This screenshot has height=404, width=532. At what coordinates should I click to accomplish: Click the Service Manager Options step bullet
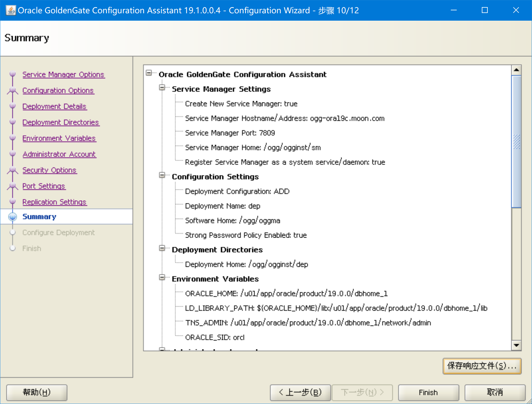pos(12,74)
